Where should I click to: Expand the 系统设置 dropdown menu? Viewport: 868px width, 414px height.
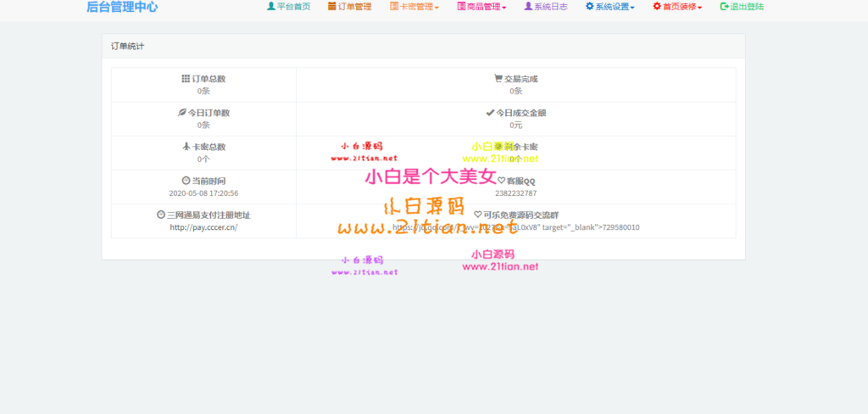click(610, 7)
